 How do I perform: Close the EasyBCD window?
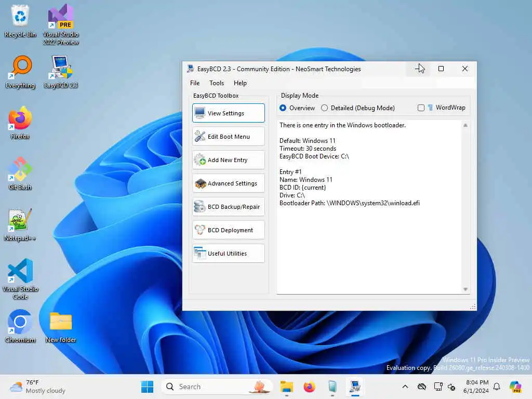(x=465, y=69)
